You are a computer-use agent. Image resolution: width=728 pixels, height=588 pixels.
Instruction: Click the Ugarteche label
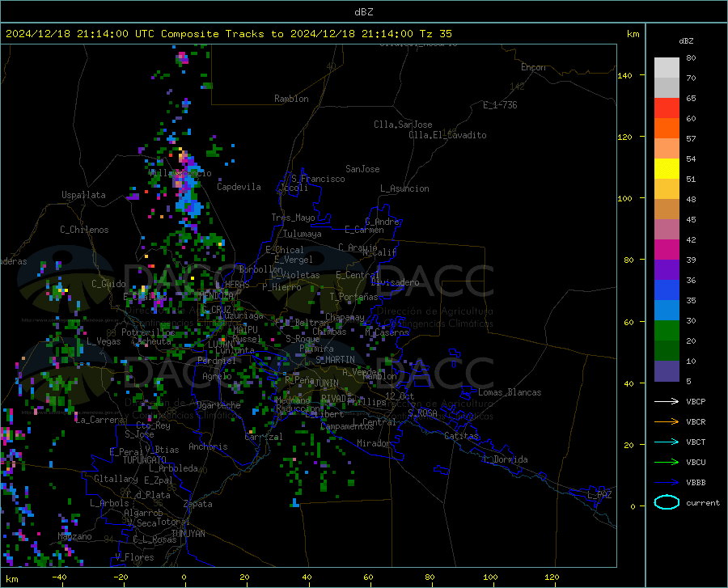(x=218, y=405)
